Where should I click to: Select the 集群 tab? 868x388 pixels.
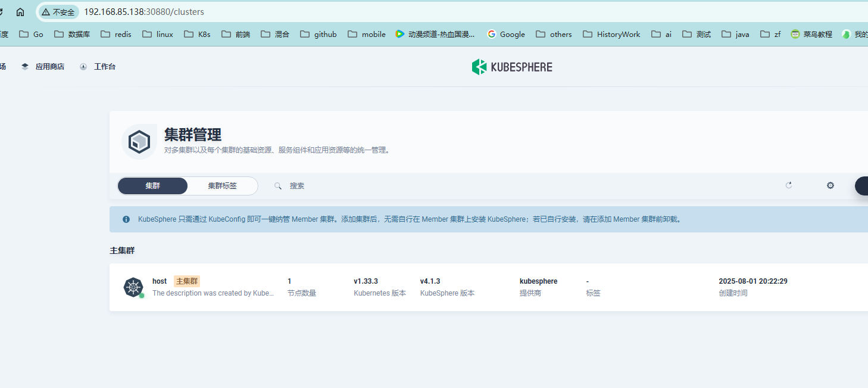click(152, 186)
